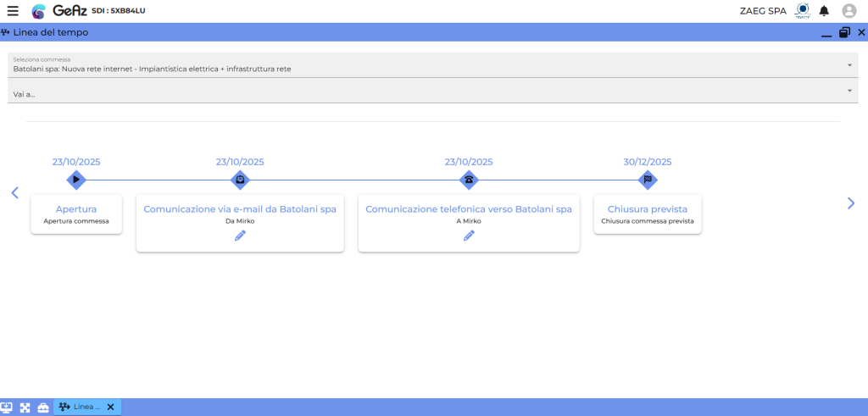Open the Comunicazione via e-mail da Batolani card title
Screen dimensions: 868x416
pyautogui.click(x=240, y=209)
